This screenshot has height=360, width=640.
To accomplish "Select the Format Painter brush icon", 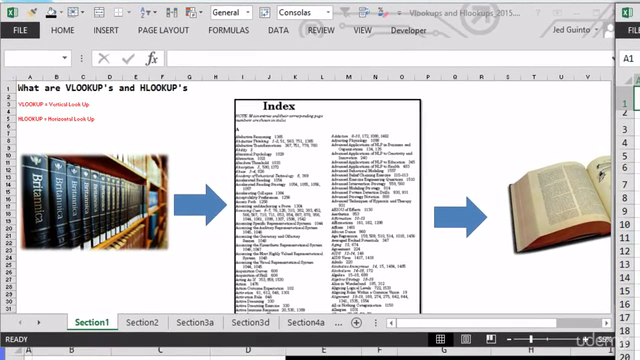I will click(x=32, y=12).
